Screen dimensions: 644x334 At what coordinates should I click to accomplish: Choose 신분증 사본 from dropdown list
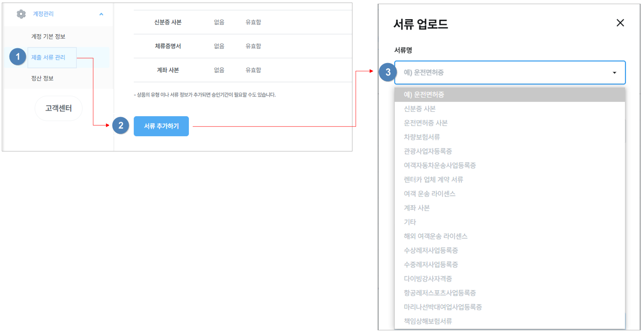click(420, 109)
